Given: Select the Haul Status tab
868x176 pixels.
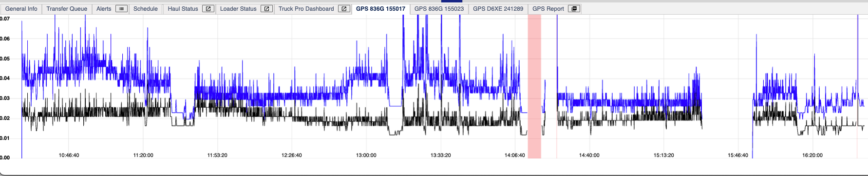Looking at the screenshot, I should [x=183, y=9].
